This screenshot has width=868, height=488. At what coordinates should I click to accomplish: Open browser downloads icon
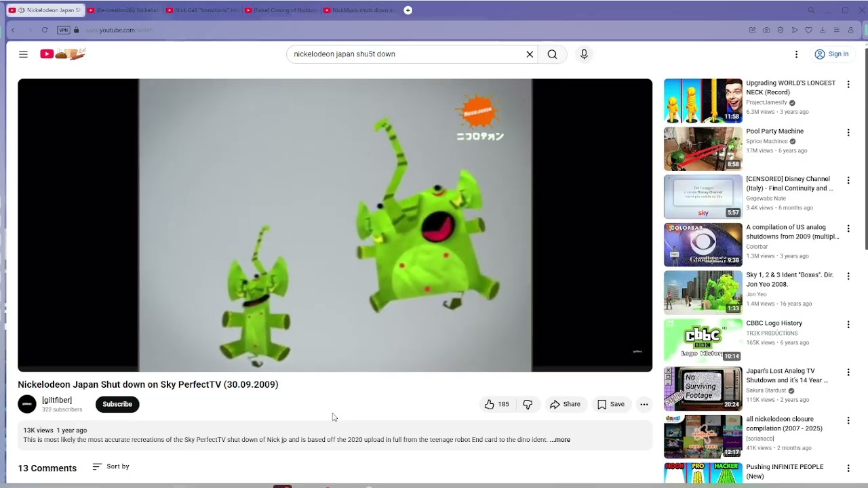click(x=823, y=30)
